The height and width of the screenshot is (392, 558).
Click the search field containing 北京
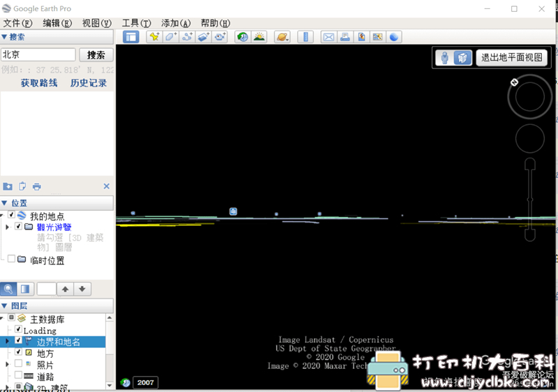click(x=38, y=55)
